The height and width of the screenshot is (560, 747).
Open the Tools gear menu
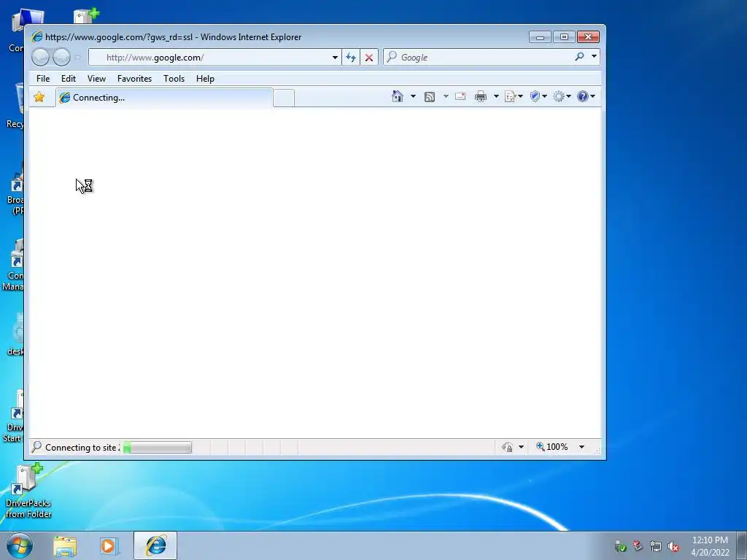click(562, 97)
